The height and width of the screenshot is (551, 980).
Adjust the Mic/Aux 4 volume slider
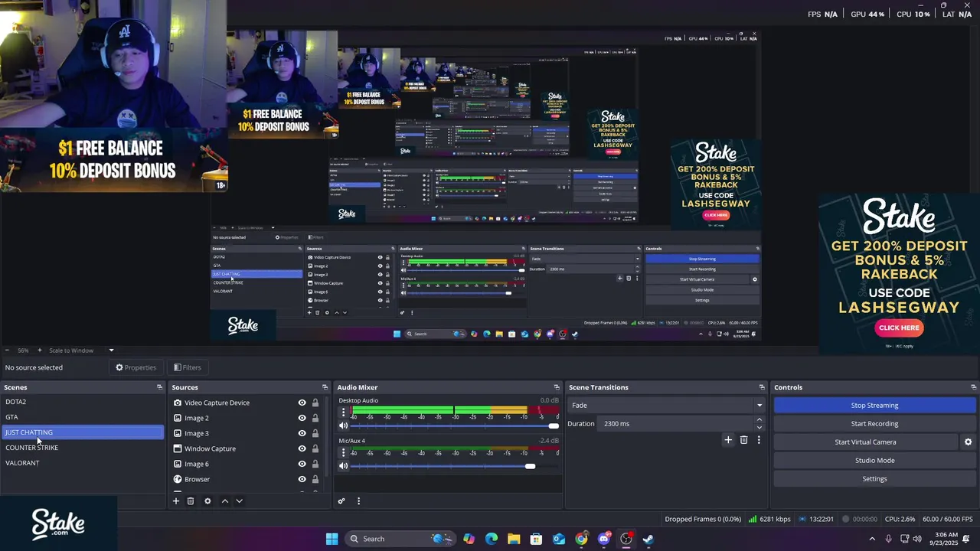(455, 466)
